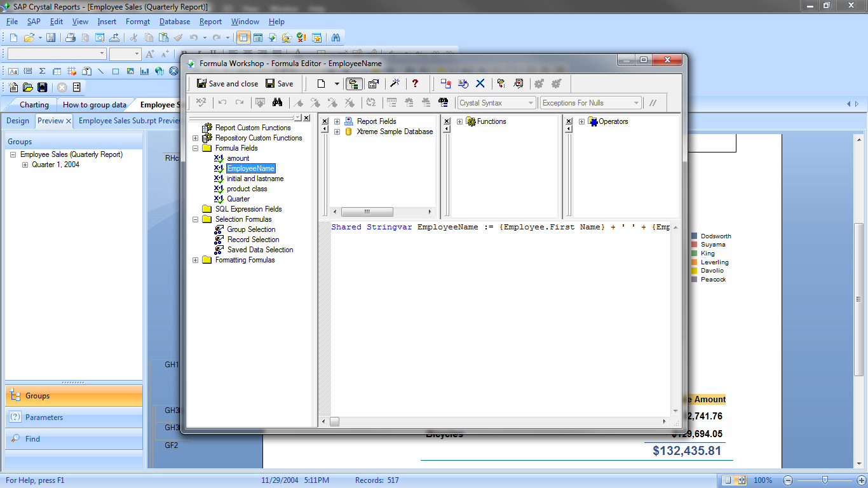Launch the Formula Expert wand icon
868x488 pixels.
point(395,83)
